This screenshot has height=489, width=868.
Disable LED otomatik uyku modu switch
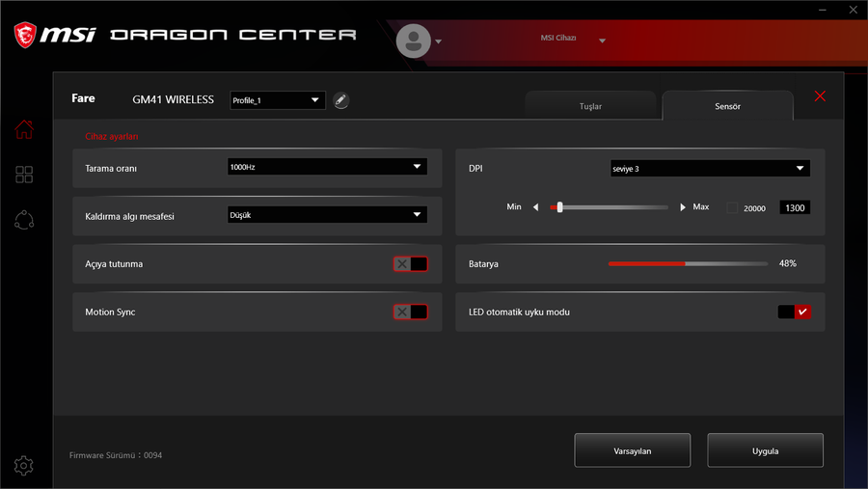click(795, 312)
